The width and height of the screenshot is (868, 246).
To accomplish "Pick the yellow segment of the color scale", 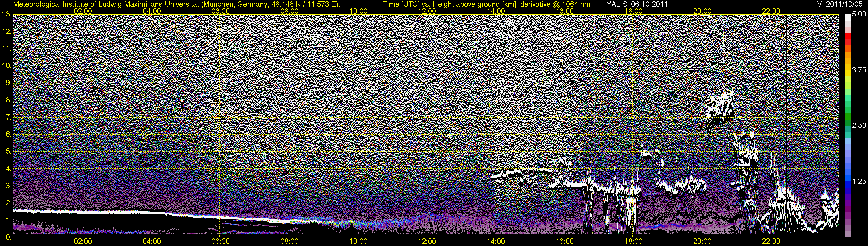I will (x=847, y=74).
